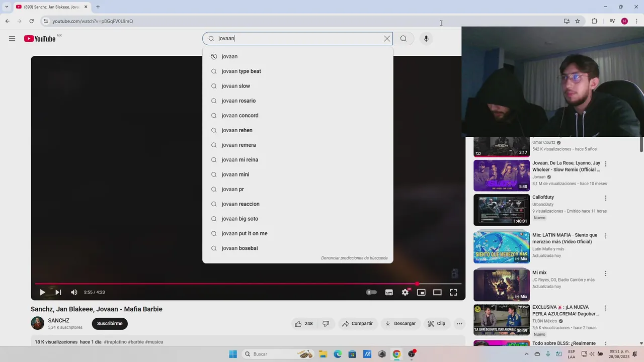Reload the page in Chrome
Viewport: 644px width, 362px height.
[31, 21]
